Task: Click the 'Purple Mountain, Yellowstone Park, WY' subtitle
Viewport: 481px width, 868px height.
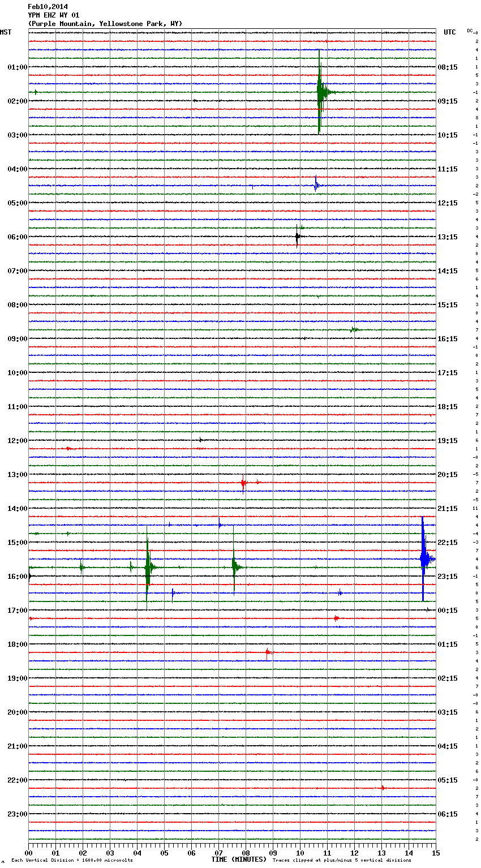Action: point(105,24)
